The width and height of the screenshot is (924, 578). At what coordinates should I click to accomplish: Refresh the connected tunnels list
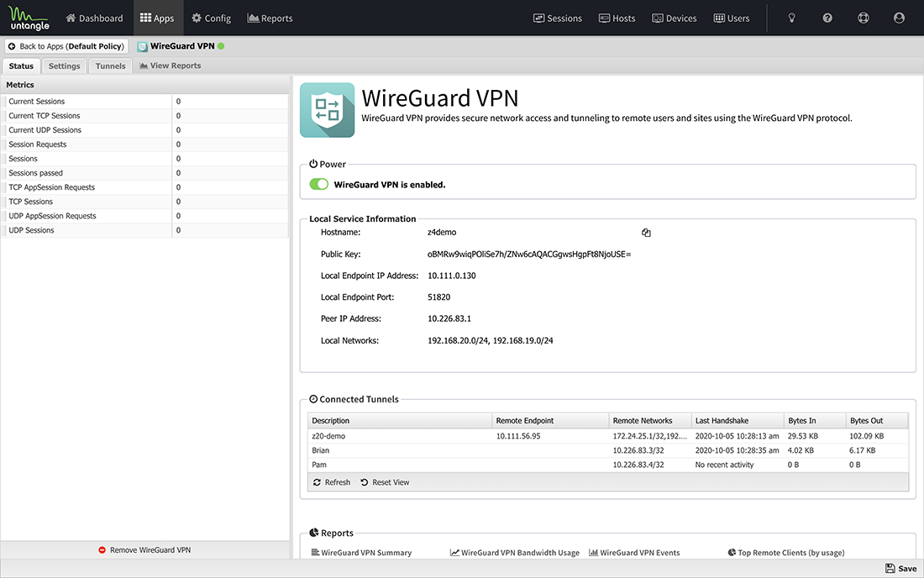pyautogui.click(x=332, y=482)
